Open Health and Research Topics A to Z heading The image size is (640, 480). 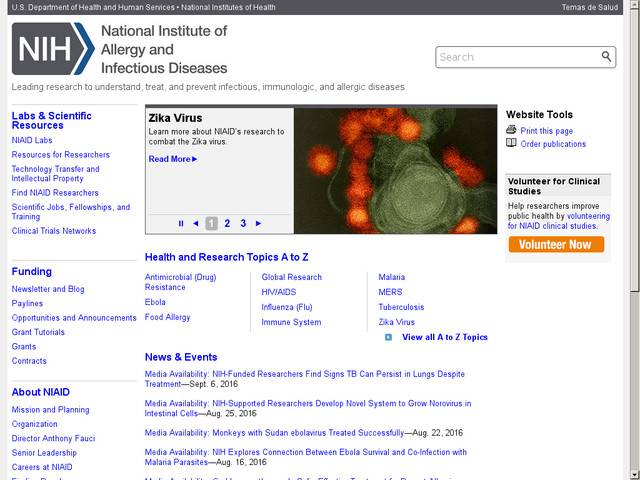pyautogui.click(x=227, y=257)
